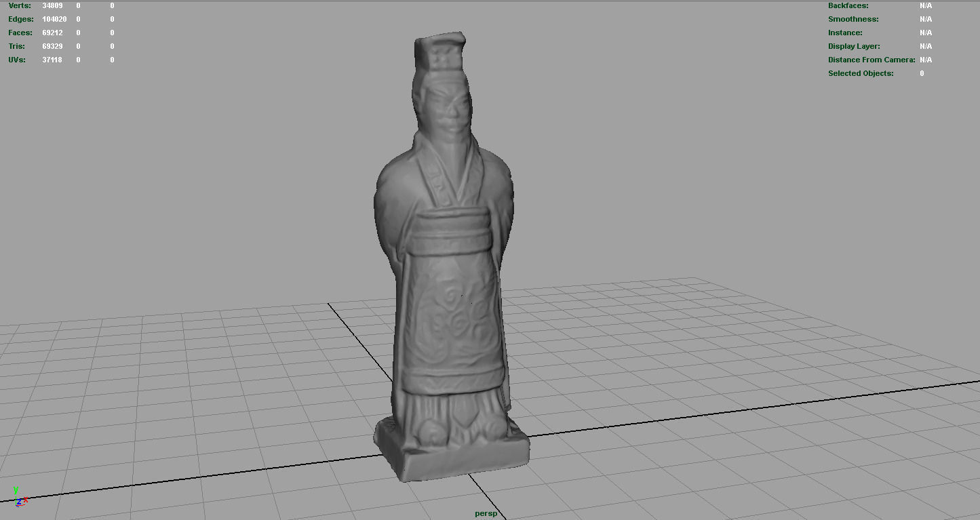Click the Verts count 34809
Viewport: 980px width, 520px height.
52,5
